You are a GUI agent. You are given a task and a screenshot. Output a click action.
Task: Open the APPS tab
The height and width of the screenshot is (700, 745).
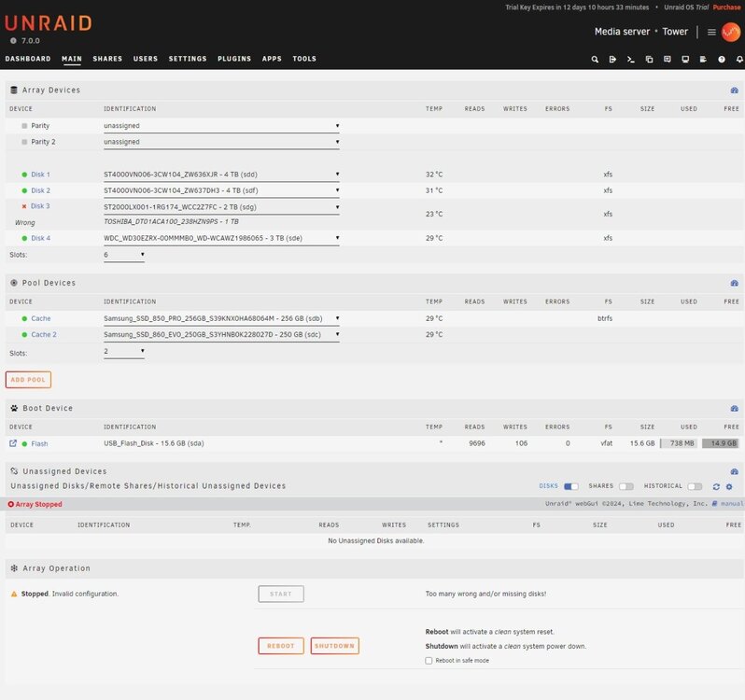(x=272, y=59)
